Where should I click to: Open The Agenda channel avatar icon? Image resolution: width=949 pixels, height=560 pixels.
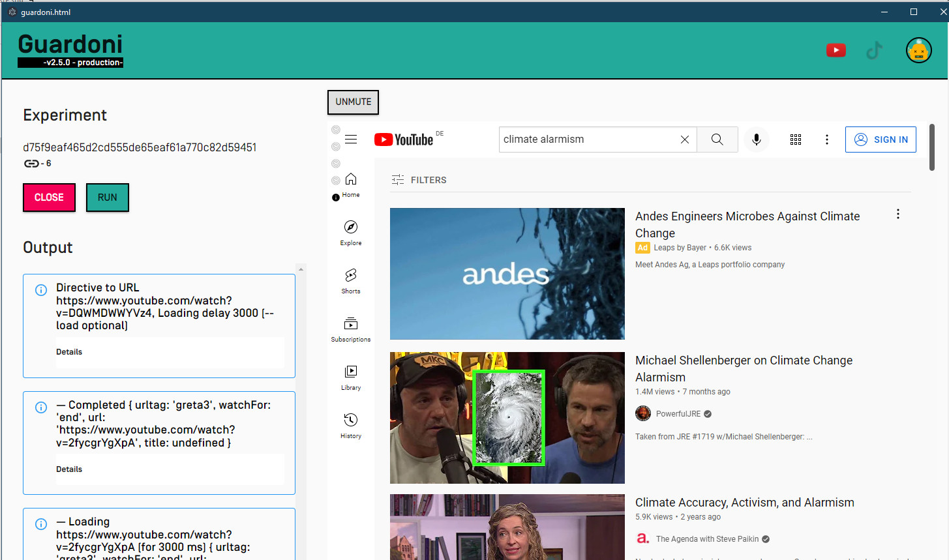(x=643, y=538)
